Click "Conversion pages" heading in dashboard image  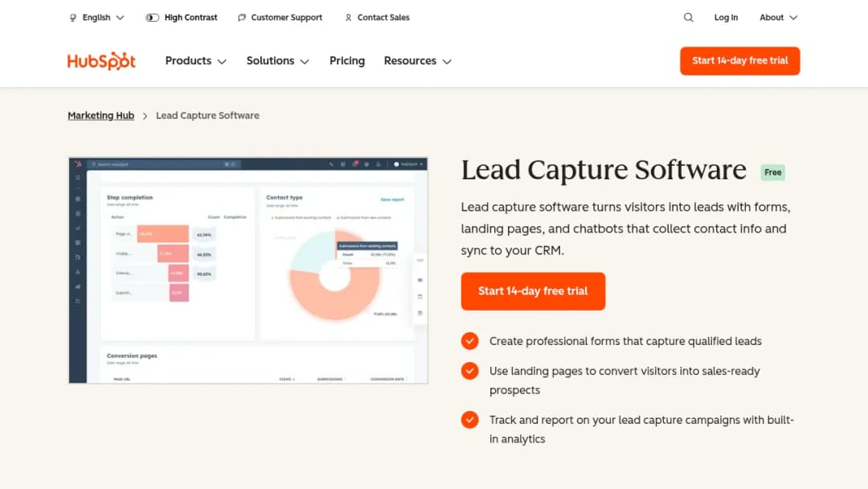pyautogui.click(x=132, y=355)
